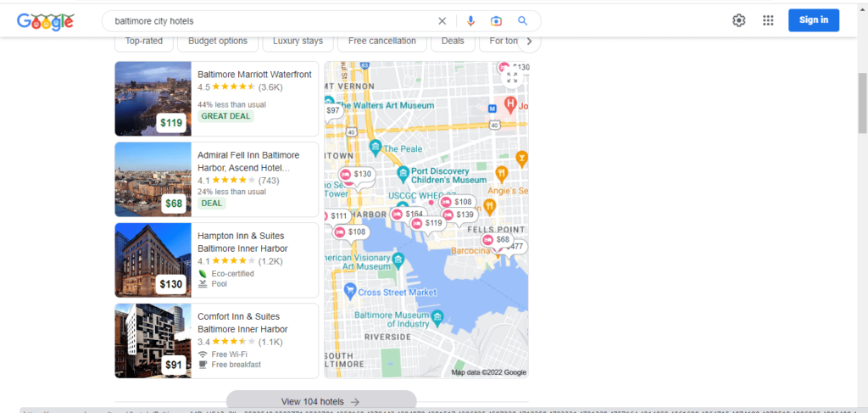Start voice search with microphone icon
The width and height of the screenshot is (868, 413).
click(470, 21)
